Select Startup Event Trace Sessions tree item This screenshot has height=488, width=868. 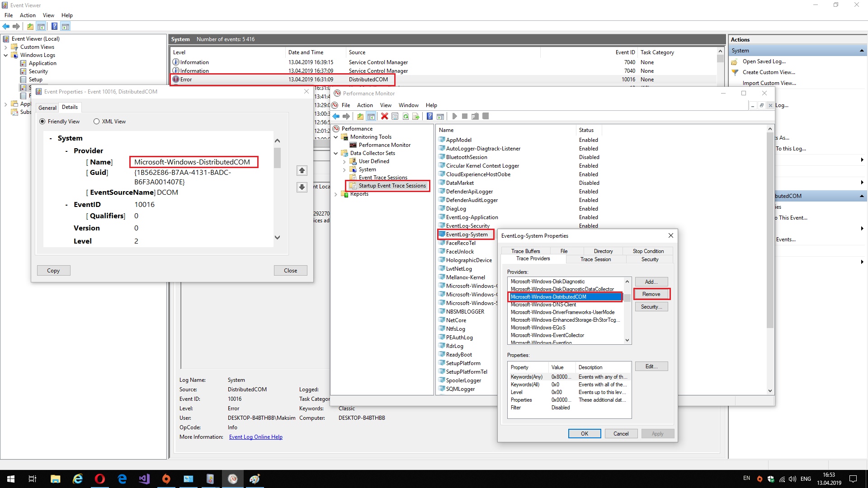[392, 186]
